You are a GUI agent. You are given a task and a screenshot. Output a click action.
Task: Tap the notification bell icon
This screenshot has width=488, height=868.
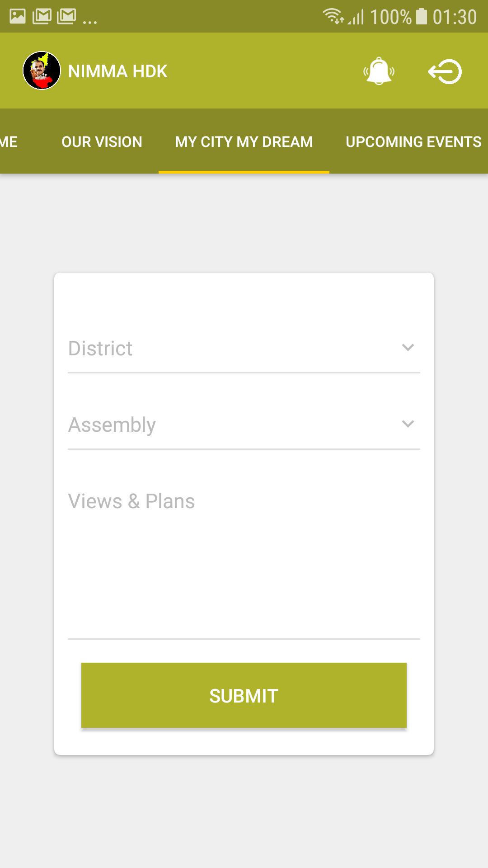379,71
